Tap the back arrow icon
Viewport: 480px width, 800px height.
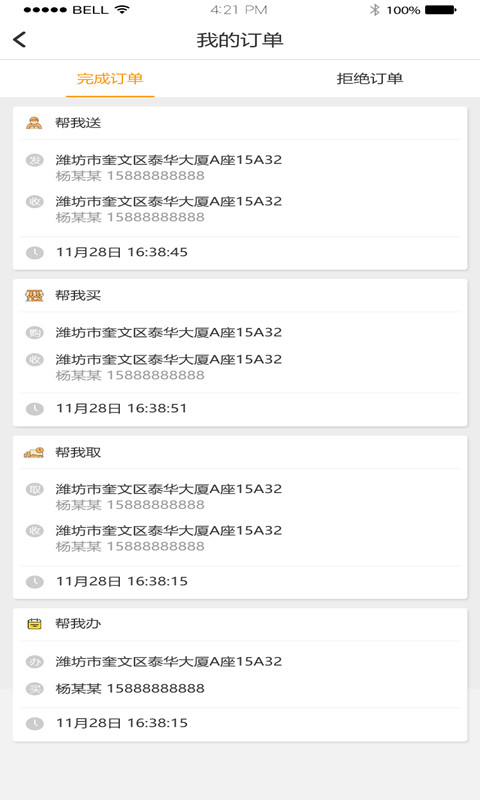coord(20,39)
